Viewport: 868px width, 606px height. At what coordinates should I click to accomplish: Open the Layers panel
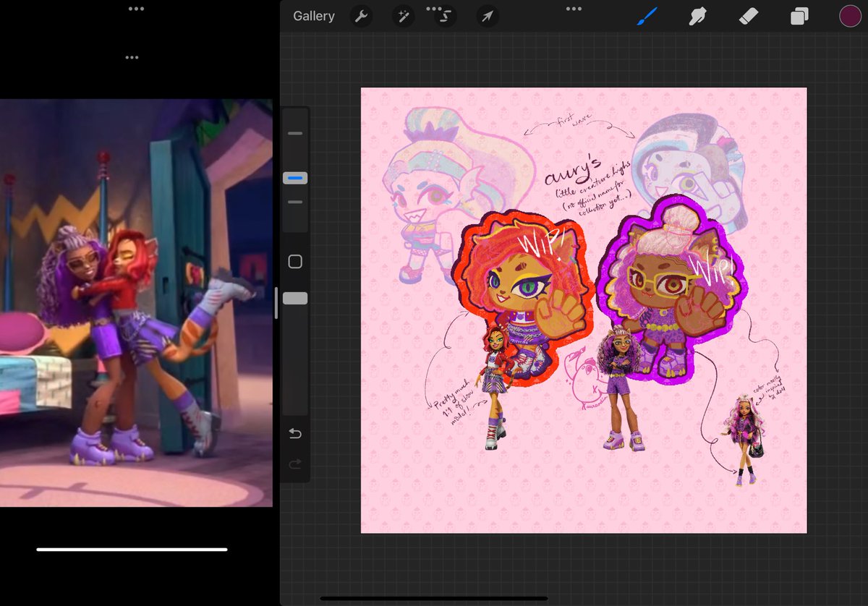point(799,16)
